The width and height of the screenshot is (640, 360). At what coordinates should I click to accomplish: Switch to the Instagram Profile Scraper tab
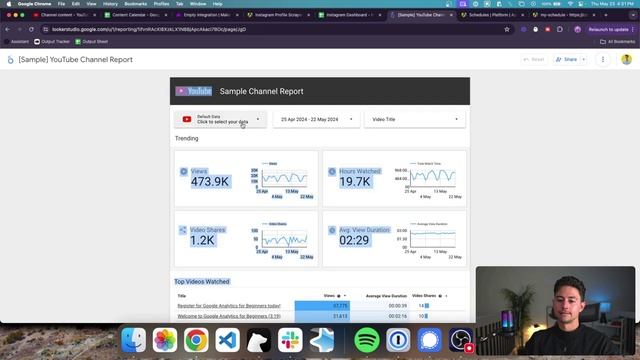[278, 15]
